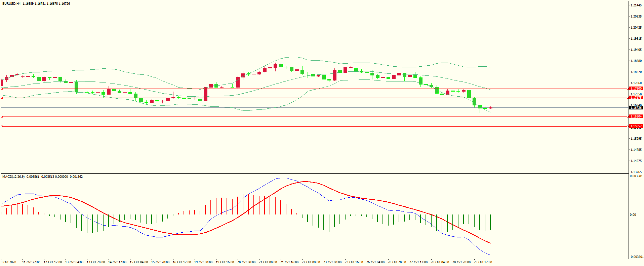Click the 15 Oct 20:00 time label

click(160, 262)
